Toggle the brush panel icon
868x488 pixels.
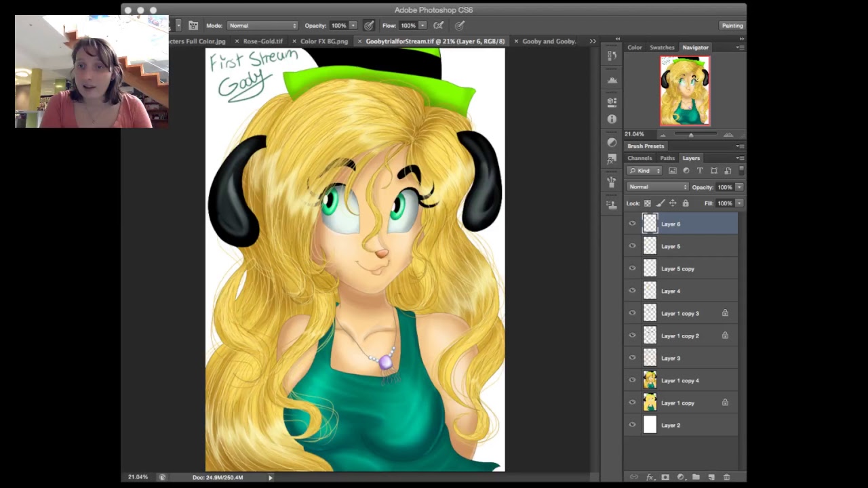[193, 26]
